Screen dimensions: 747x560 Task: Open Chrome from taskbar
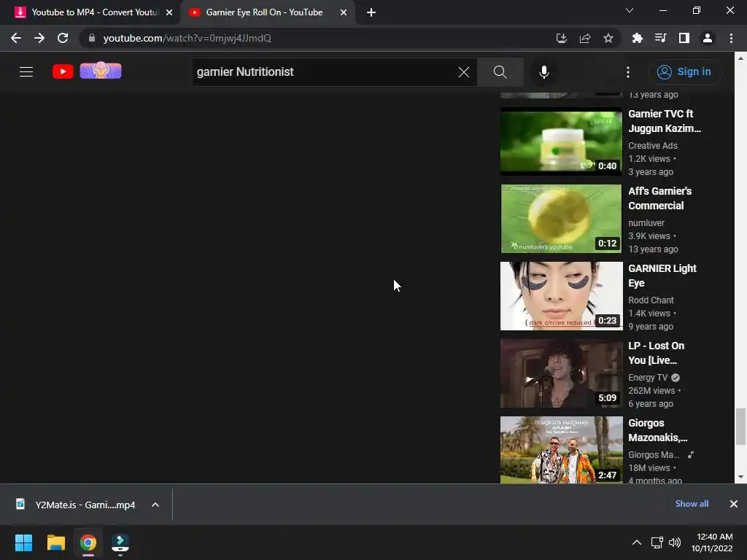88,542
